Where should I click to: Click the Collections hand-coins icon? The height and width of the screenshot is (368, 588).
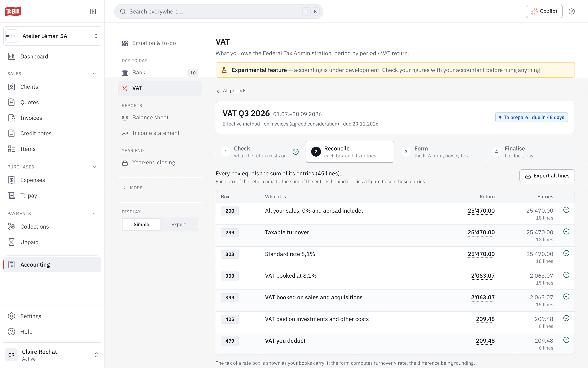[x=11, y=227]
